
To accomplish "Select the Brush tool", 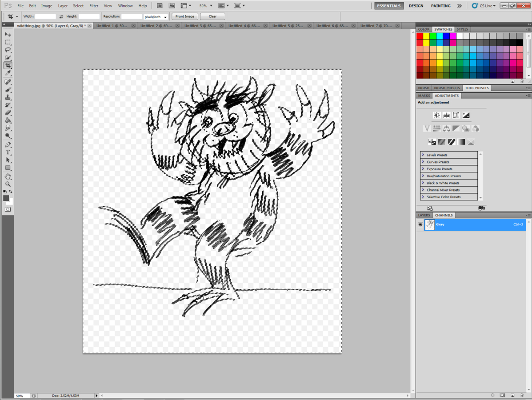I will click(8, 90).
